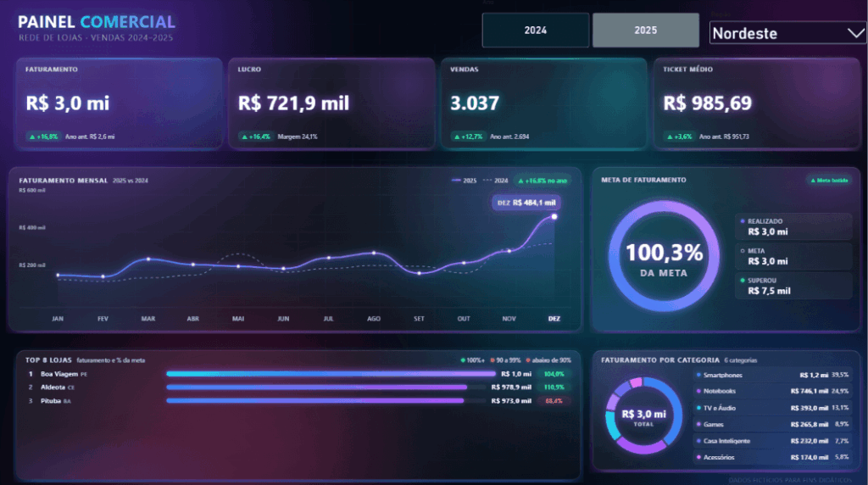Viewport: 868px width, 485px height.
Task: Click the 100%+ green legend dot
Action: tap(463, 360)
